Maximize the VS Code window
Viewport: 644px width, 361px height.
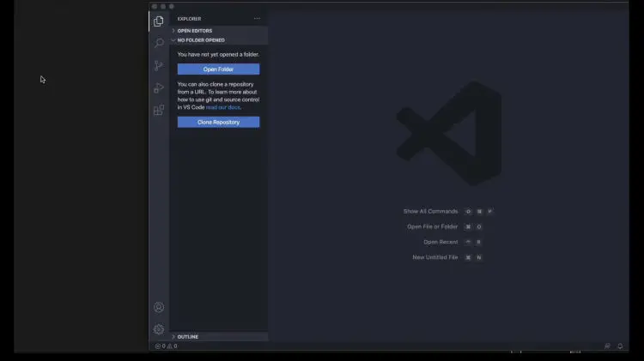pyautogui.click(x=172, y=7)
